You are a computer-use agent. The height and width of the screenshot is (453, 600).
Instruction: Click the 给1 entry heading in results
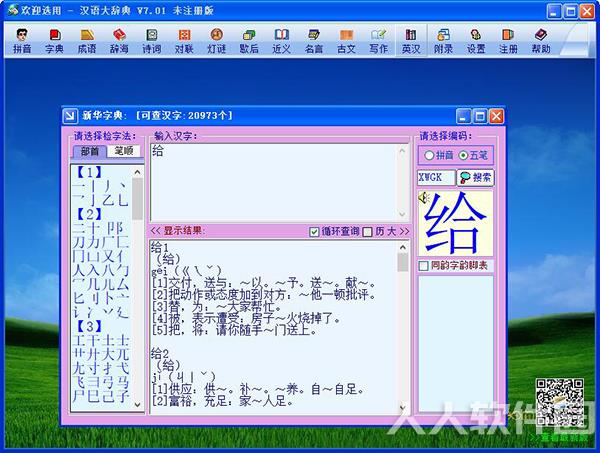point(160,248)
